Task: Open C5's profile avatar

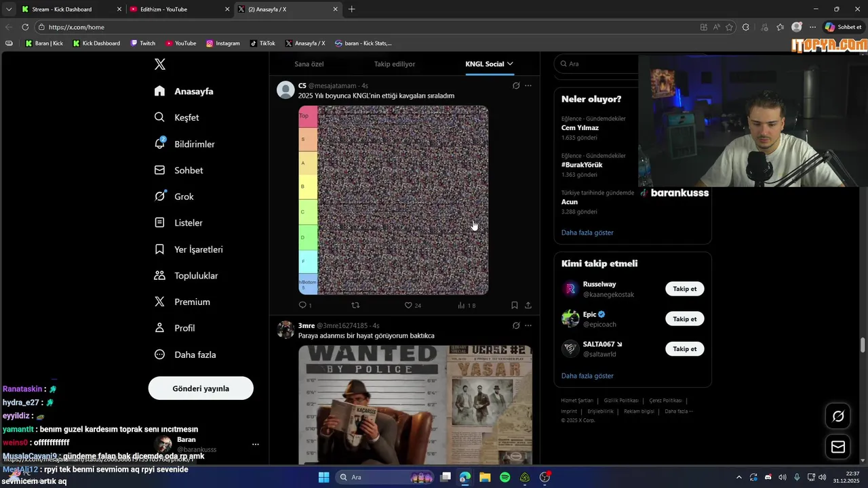Action: (285, 89)
